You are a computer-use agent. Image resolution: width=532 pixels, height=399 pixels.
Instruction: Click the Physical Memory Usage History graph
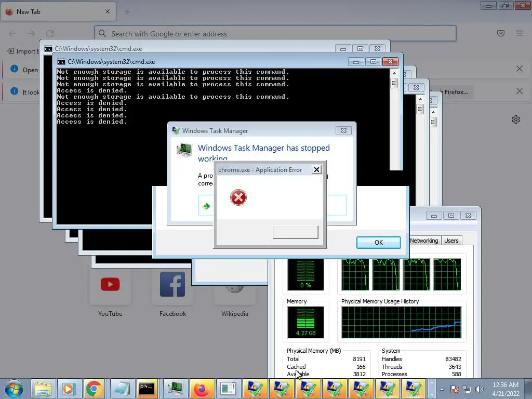[x=402, y=322]
